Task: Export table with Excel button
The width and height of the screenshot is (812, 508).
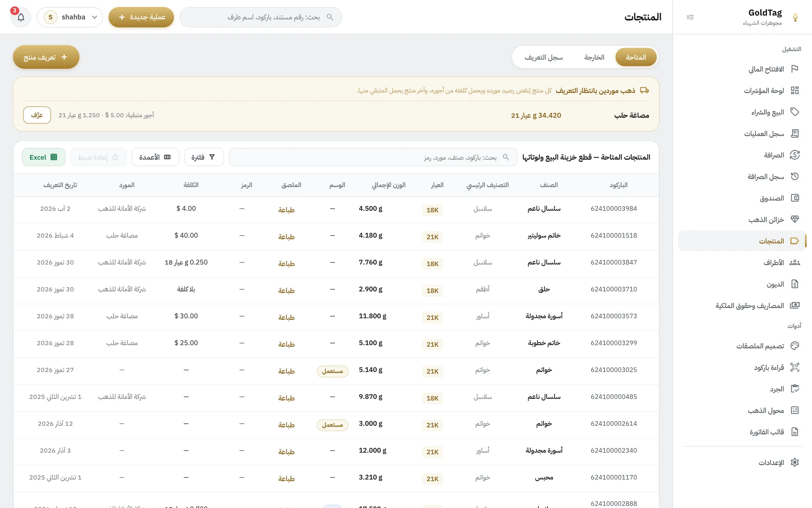Action: click(44, 157)
